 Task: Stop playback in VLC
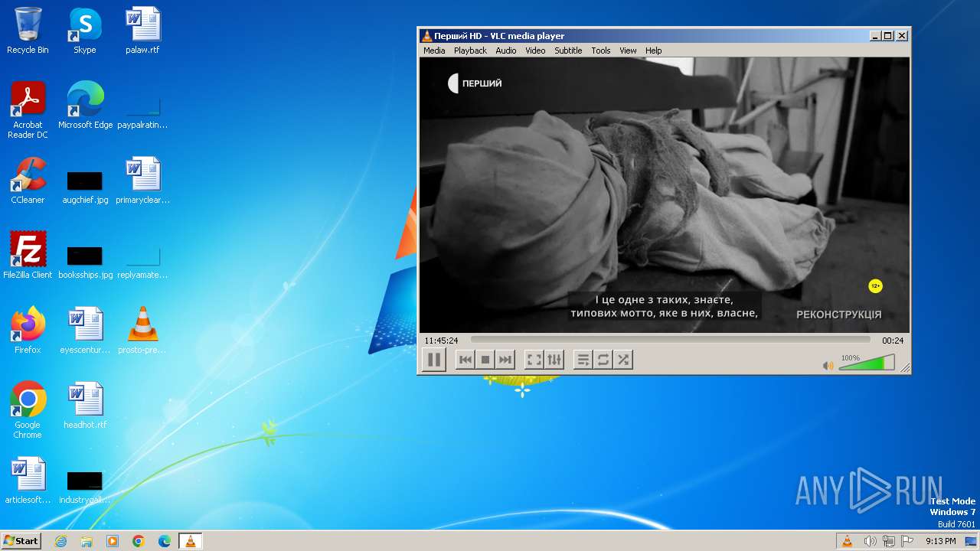tap(485, 360)
